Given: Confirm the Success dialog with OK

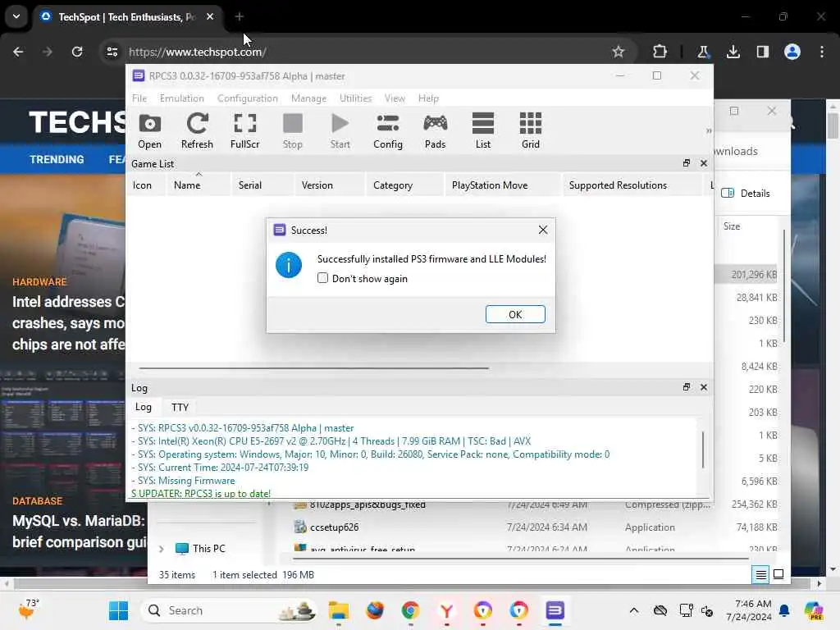Looking at the screenshot, I should point(515,314).
